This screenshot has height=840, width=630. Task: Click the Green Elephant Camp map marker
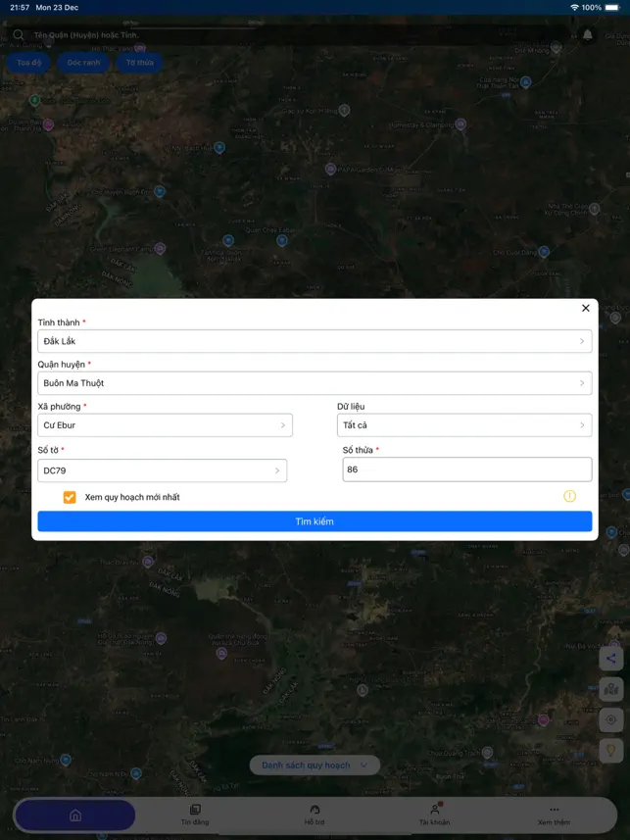(160, 248)
